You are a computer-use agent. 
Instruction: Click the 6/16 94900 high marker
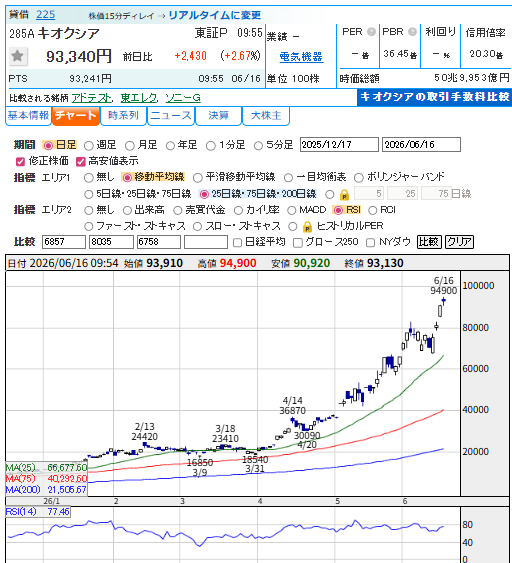tap(444, 286)
